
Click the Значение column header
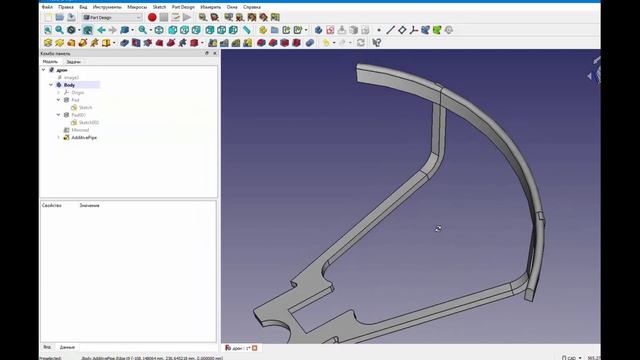(x=89, y=206)
